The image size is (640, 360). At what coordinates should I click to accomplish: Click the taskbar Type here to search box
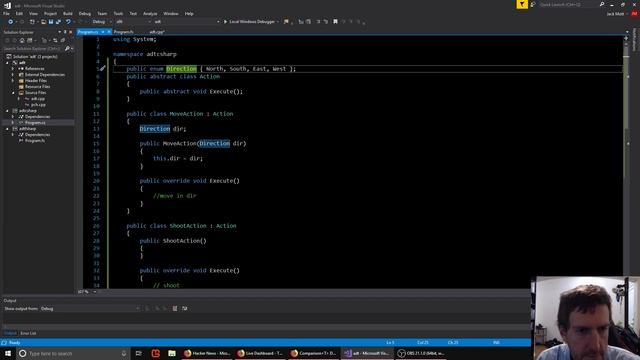click(73, 353)
